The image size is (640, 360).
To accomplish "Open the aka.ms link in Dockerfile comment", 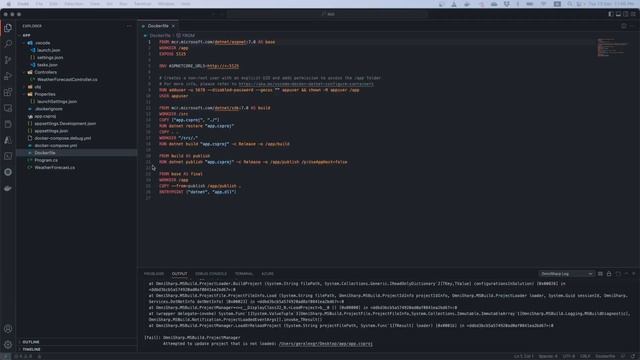I will pos(306,84).
